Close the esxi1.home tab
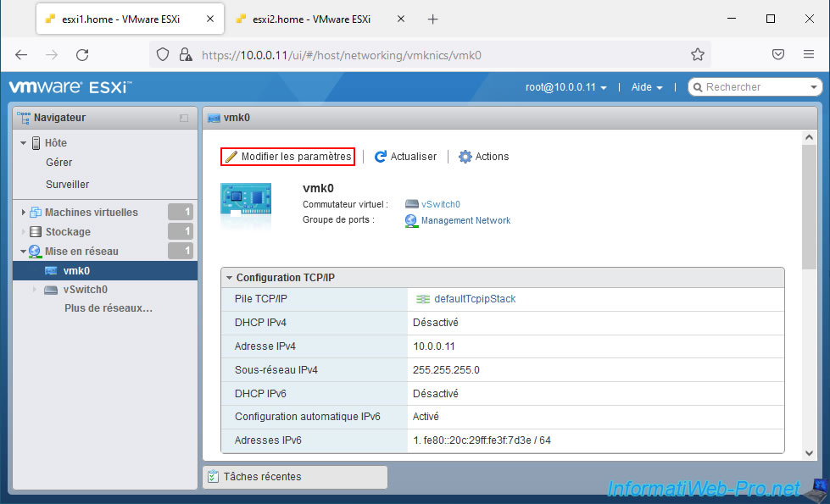This screenshot has width=830, height=504. 210,19
